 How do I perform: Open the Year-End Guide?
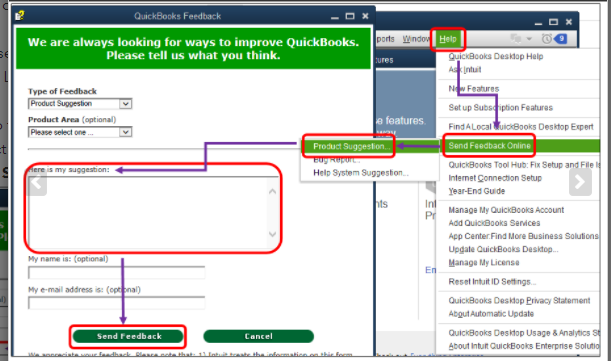(477, 191)
